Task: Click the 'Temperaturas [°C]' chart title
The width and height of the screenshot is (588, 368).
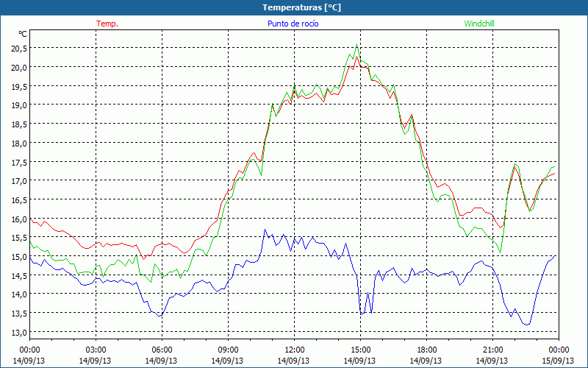Action: coord(301,7)
